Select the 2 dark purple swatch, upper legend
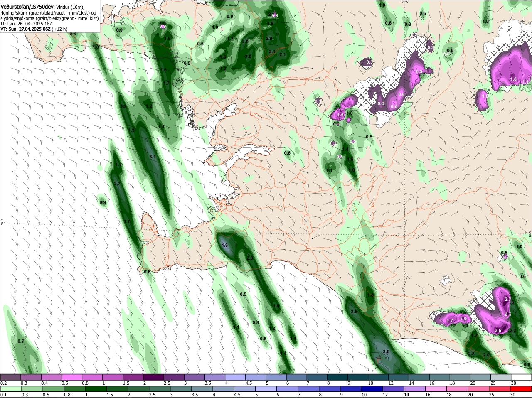 click(153, 377)
